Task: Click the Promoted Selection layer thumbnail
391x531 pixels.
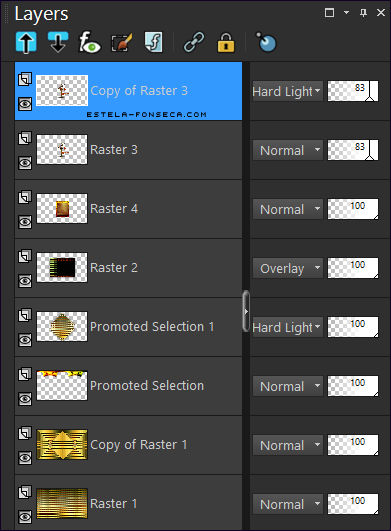Action: point(62,385)
